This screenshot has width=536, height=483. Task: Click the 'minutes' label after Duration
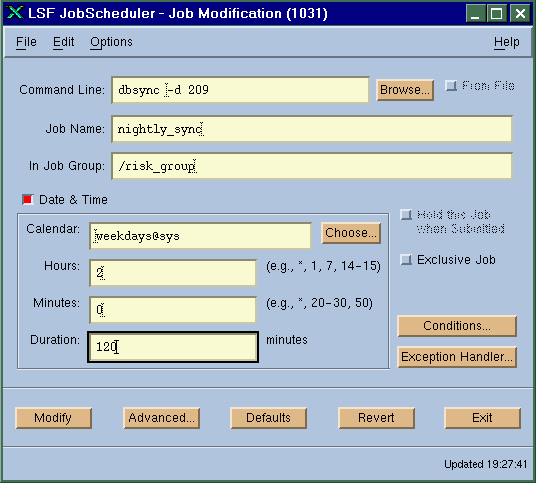click(287, 340)
